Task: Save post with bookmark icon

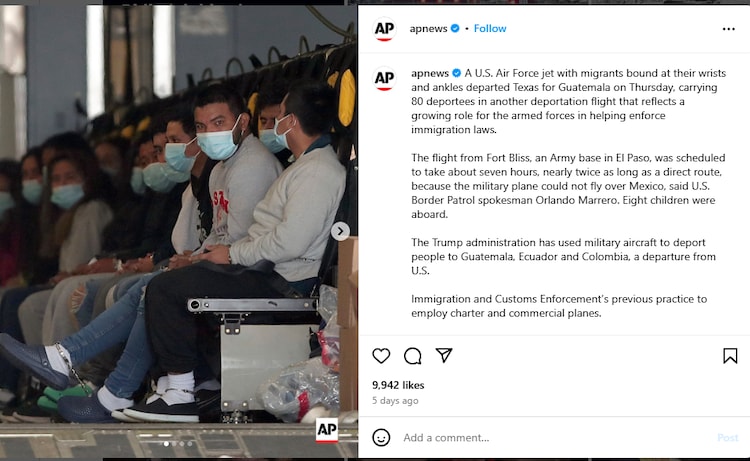Action: point(730,356)
